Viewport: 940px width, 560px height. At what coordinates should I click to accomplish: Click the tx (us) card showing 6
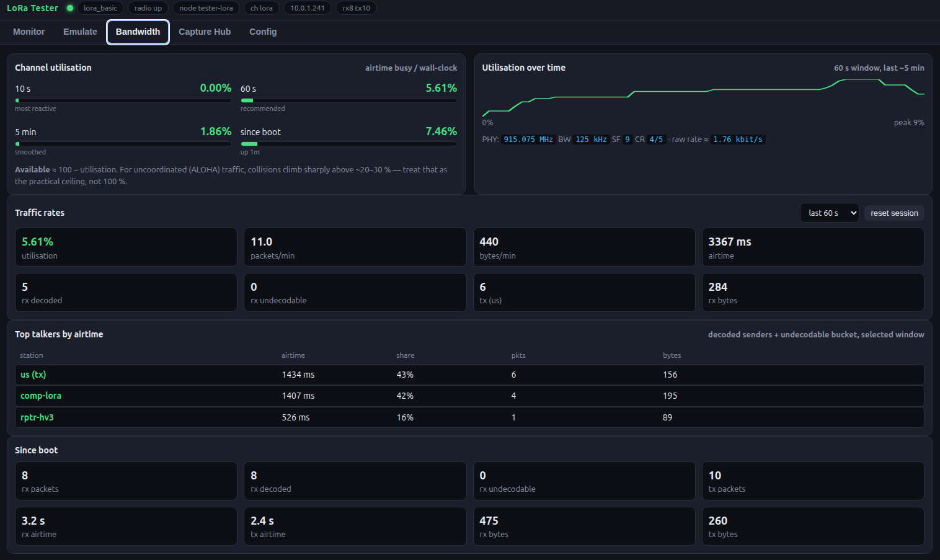pos(584,293)
